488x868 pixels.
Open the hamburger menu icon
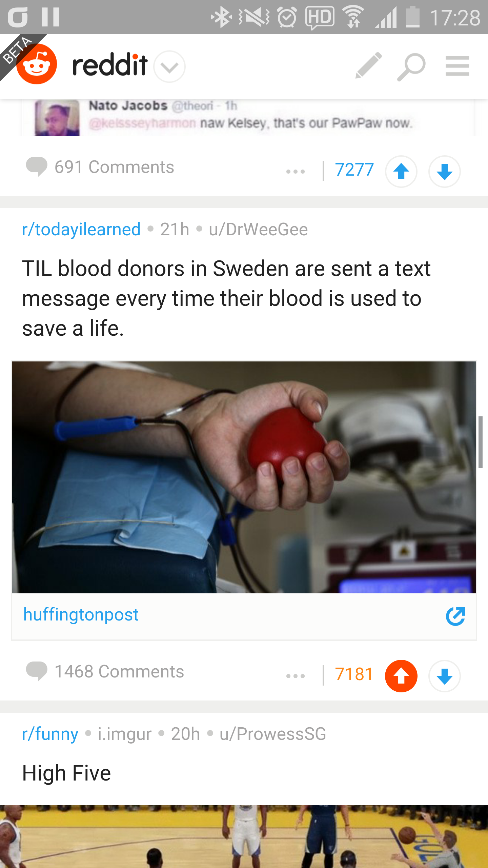pos(457,66)
